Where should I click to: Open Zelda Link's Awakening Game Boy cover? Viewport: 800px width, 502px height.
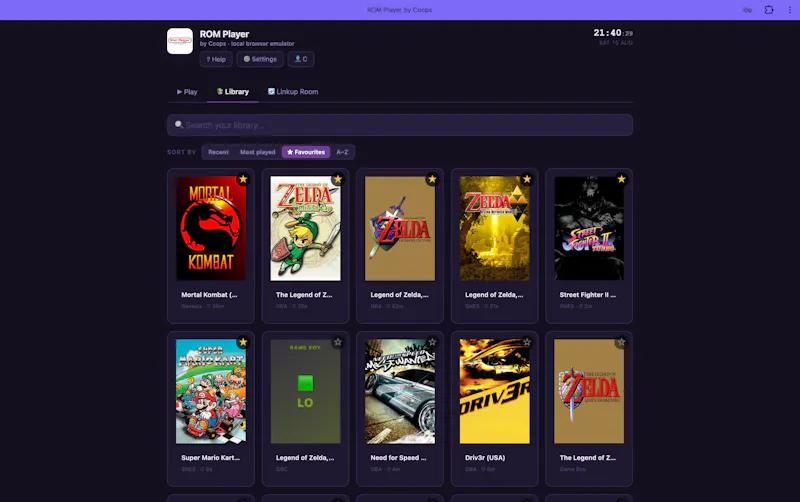589,391
